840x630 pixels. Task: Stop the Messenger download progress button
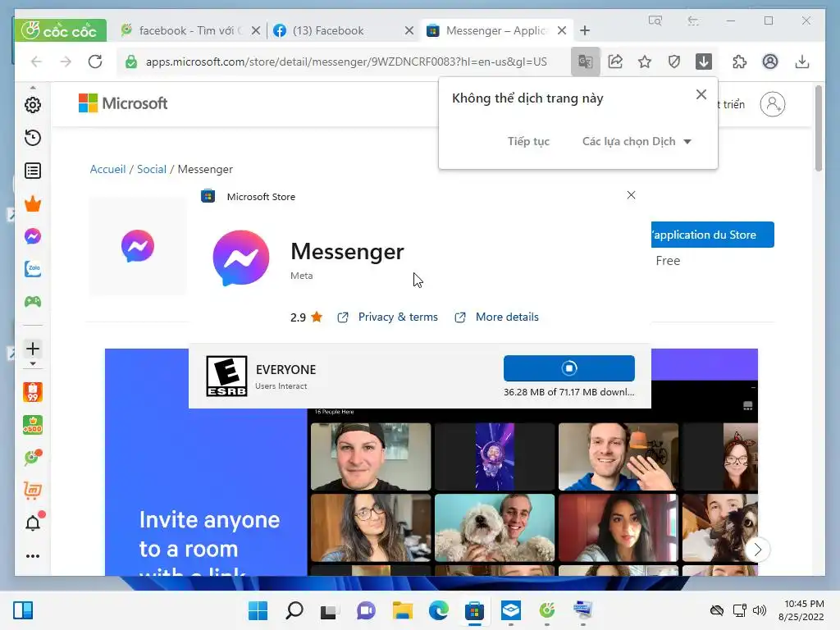(569, 368)
